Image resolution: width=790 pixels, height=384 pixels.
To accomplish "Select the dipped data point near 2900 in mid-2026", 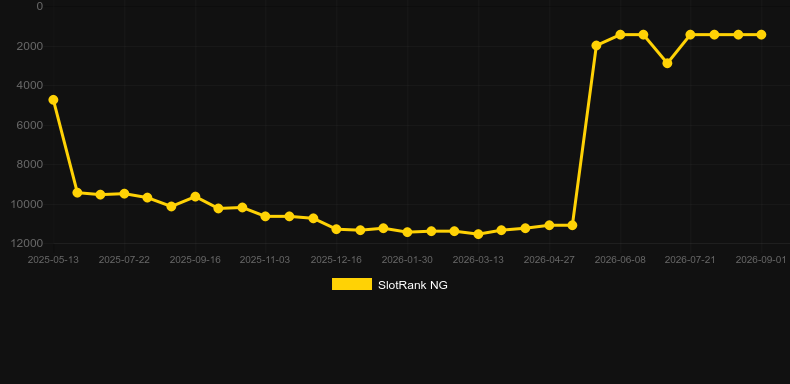I will (667, 63).
